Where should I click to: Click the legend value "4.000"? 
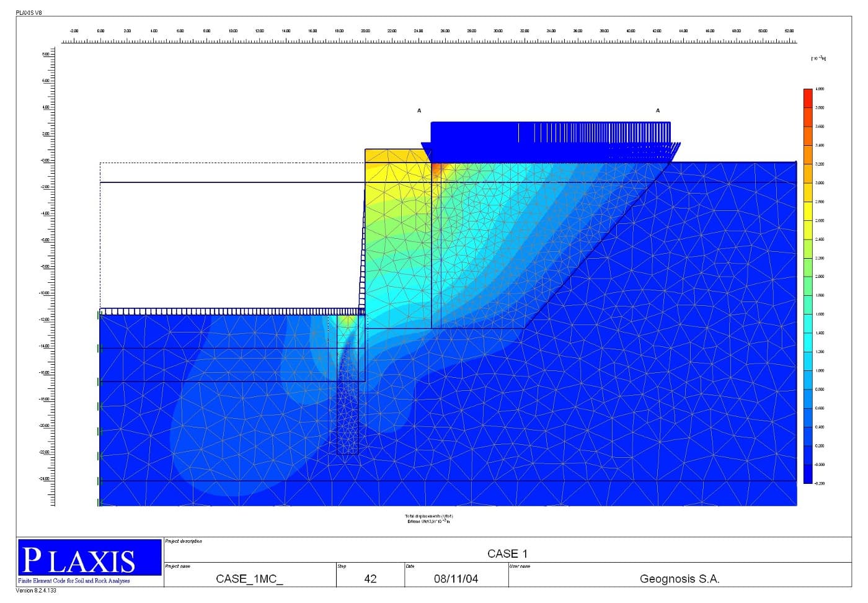point(820,89)
